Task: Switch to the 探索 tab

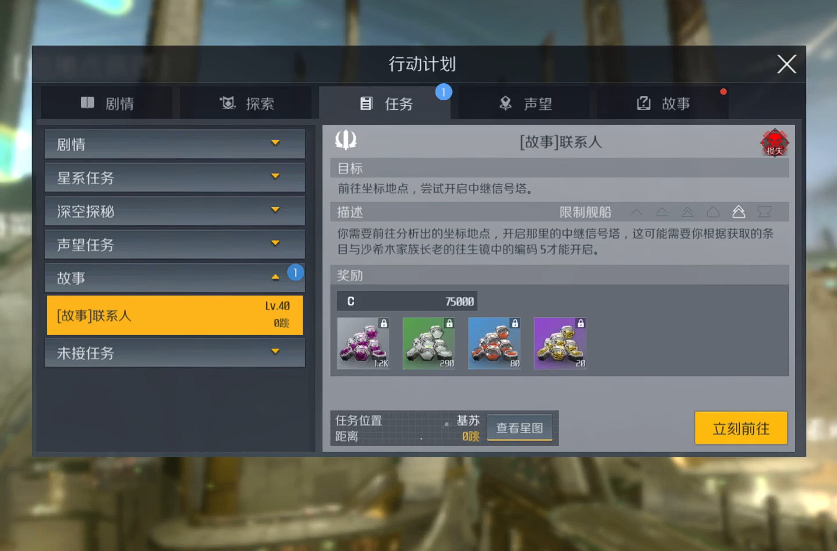Action: [246, 103]
